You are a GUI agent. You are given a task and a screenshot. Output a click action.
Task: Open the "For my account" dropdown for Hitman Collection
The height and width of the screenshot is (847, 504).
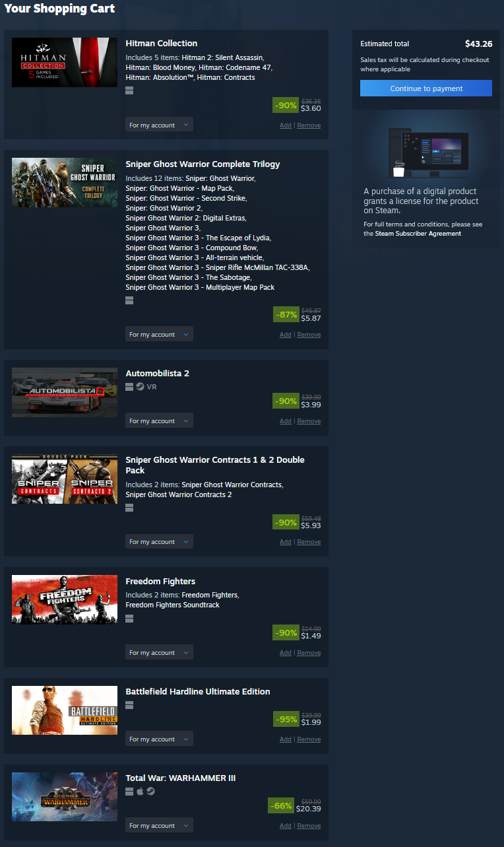click(159, 125)
